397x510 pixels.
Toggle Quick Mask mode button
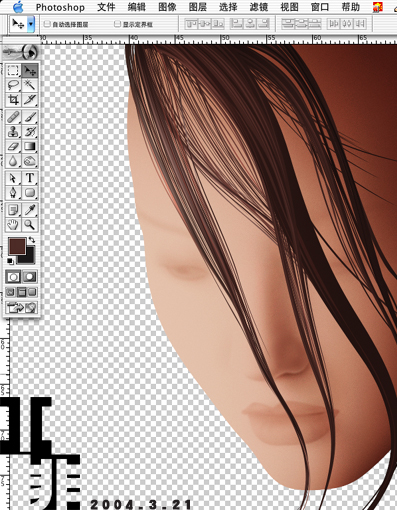(x=30, y=277)
